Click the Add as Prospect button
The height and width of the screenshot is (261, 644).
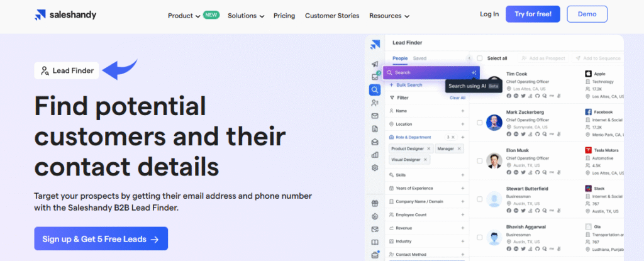click(543, 58)
